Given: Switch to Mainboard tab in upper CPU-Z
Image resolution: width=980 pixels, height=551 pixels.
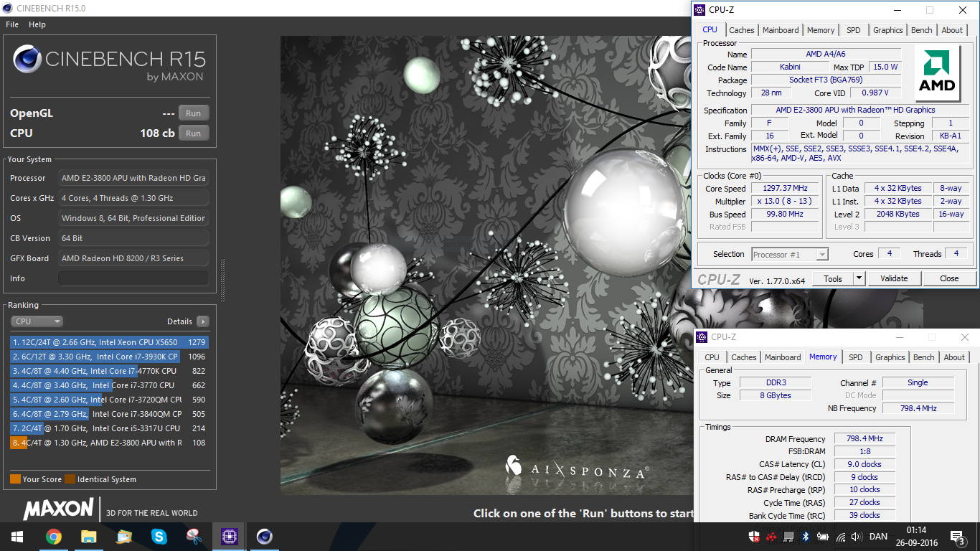Looking at the screenshot, I should pos(781,30).
